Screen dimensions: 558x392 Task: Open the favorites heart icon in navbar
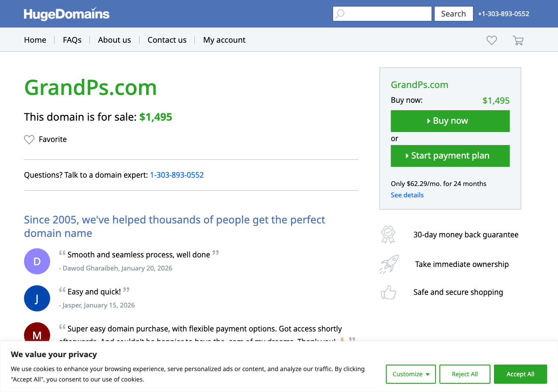(492, 40)
